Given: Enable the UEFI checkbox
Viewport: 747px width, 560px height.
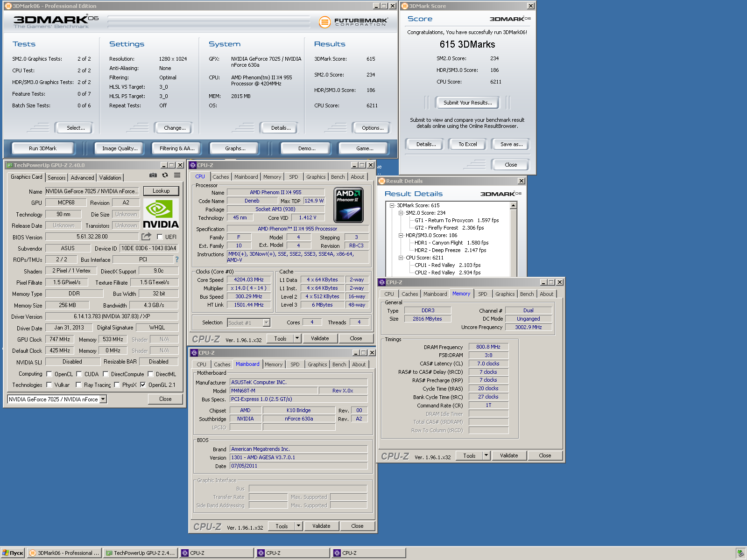Looking at the screenshot, I should point(160,237).
